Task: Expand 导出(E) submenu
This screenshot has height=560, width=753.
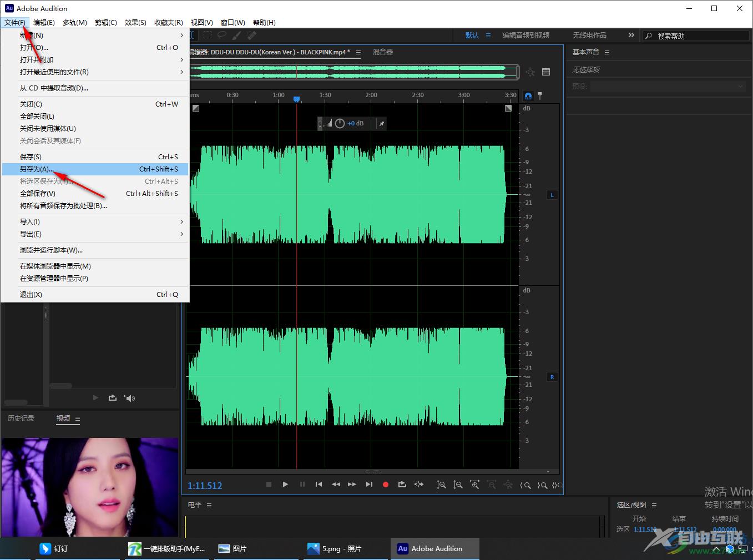Action: point(95,234)
